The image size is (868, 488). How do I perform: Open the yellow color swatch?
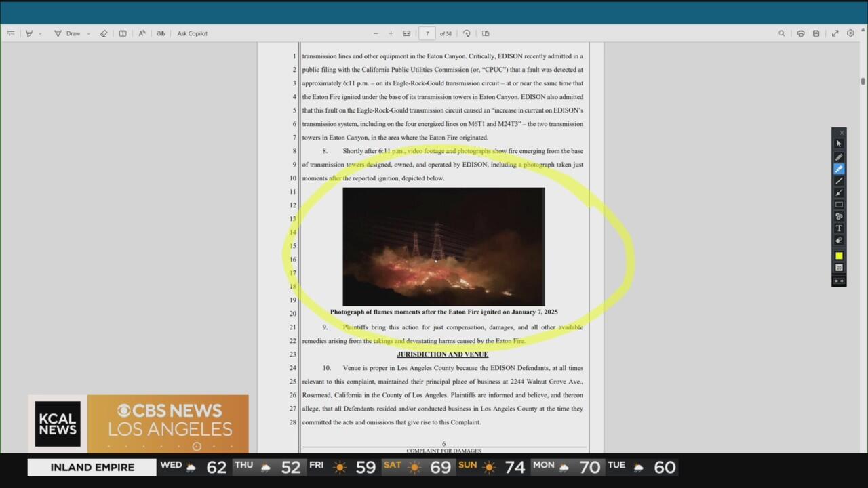839,256
